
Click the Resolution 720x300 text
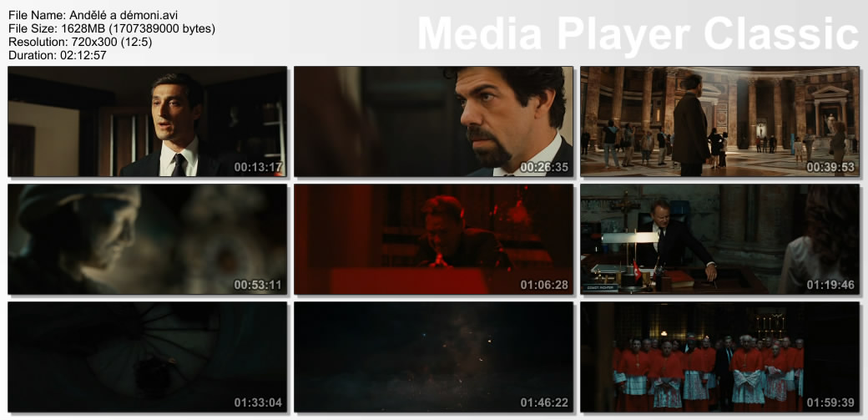pos(79,41)
